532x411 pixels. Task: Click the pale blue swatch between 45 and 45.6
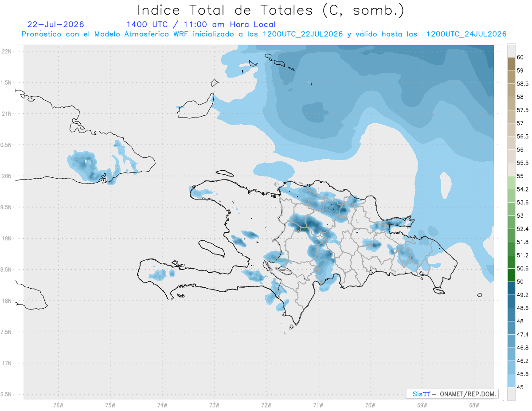point(511,380)
